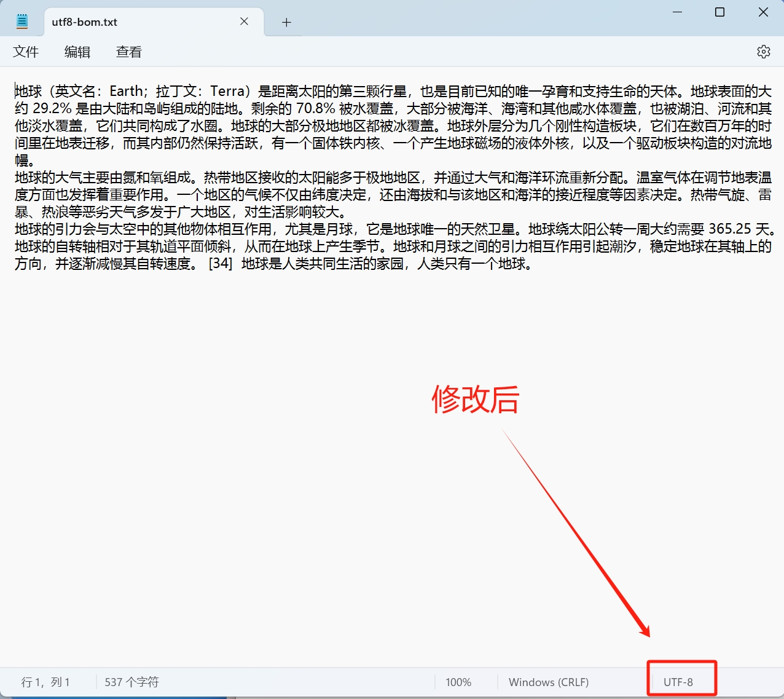Screen dimensions: 784x699
Task: Click the maximize window button
Action: tap(719, 12)
